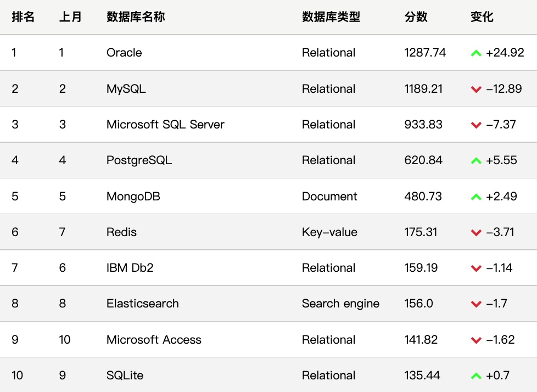Click the Elasticsearch score 156.0
This screenshot has width=537, height=392.
(x=418, y=303)
